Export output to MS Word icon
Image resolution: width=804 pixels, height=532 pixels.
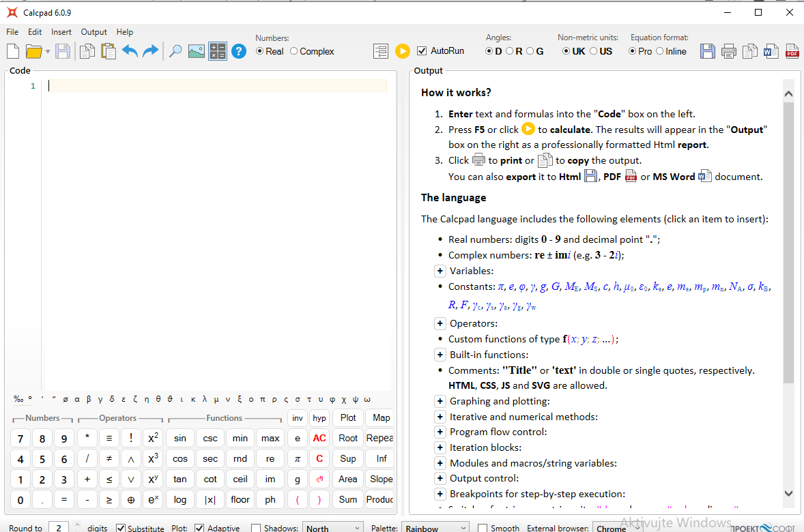(771, 51)
